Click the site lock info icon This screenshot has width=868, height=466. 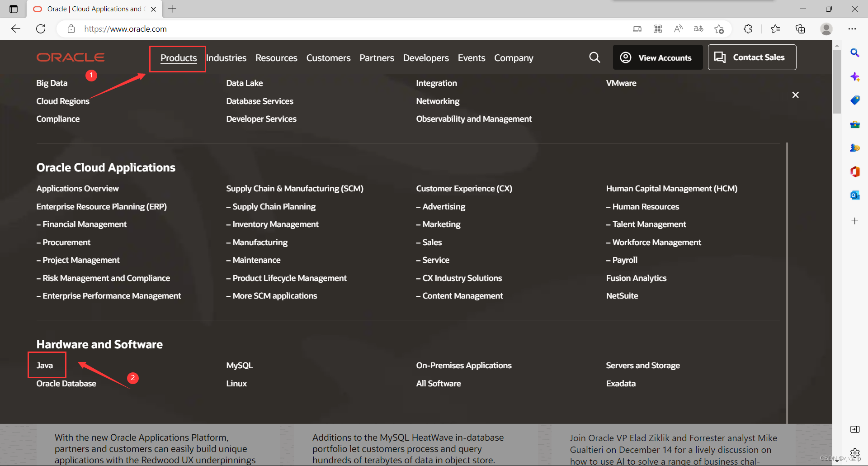[71, 29]
